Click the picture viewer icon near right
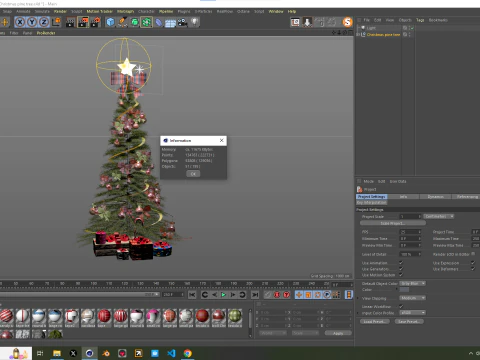The height and width of the screenshot is (360, 480). coord(295,22)
